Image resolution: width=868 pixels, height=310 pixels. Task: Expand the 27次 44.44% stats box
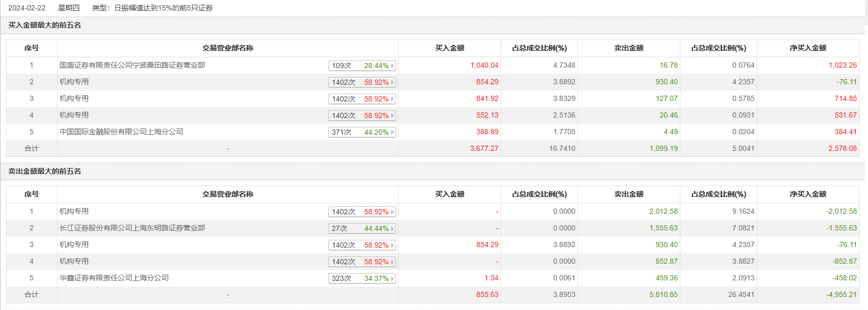(362, 228)
